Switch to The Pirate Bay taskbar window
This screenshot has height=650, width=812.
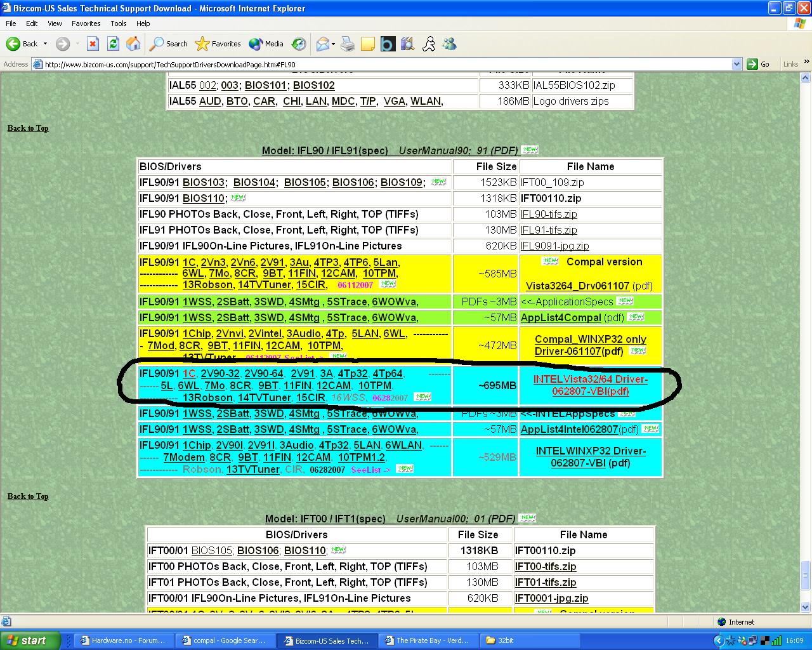pyautogui.click(x=428, y=640)
